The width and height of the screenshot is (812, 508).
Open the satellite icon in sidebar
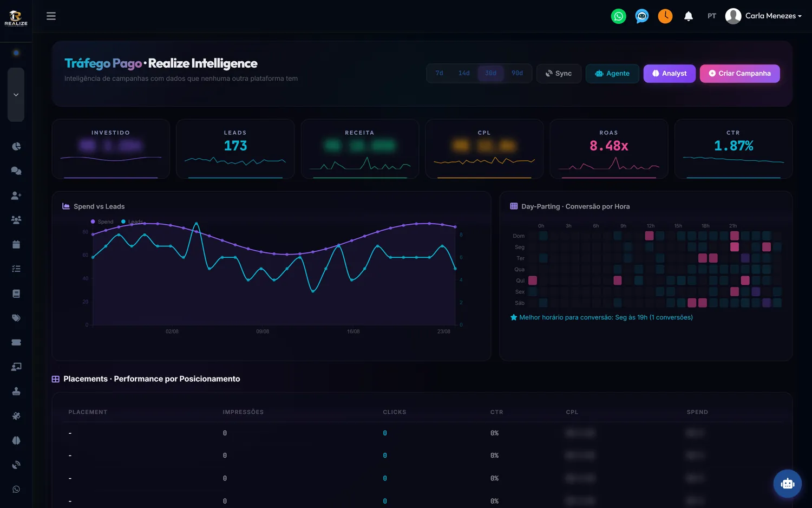(16, 416)
